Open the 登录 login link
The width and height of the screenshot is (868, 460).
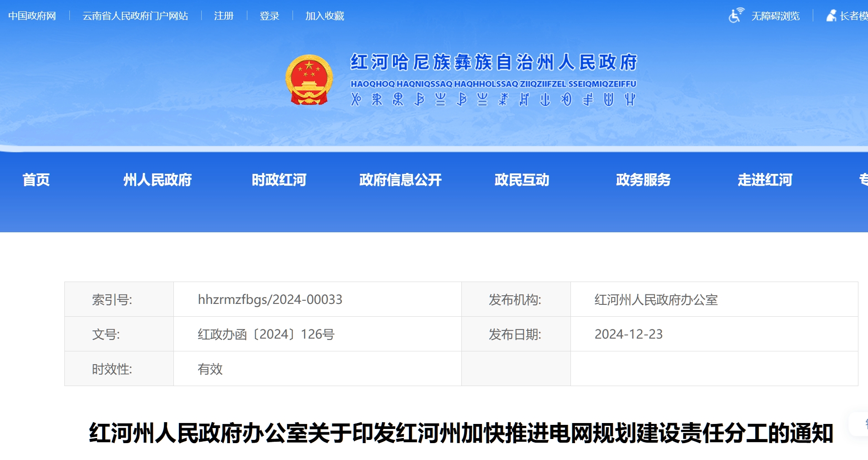tap(269, 16)
